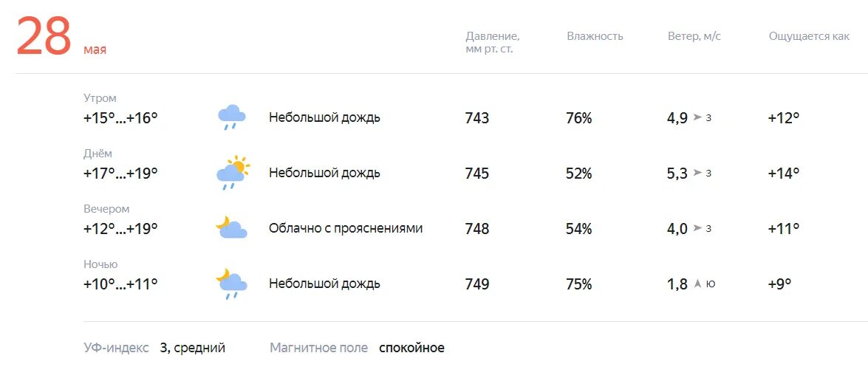This screenshot has width=868, height=367.
Task: Click the daytime sun and rain icon
Action: click(x=233, y=173)
